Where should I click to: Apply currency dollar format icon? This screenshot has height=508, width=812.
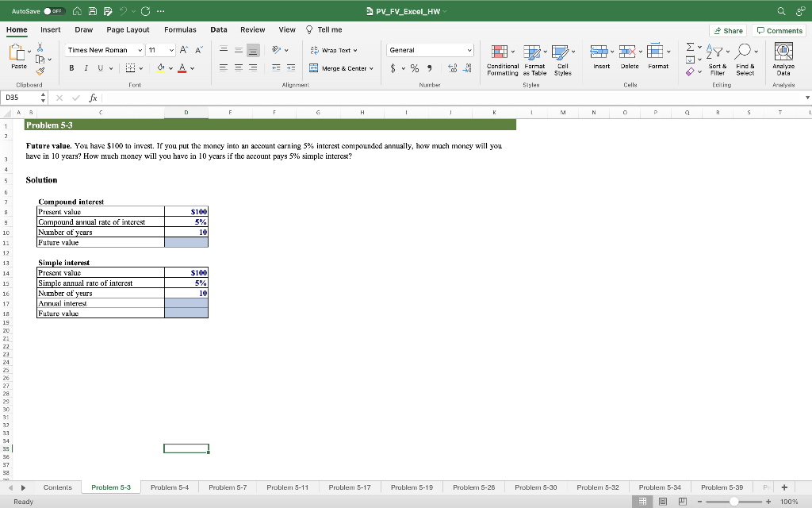pyautogui.click(x=393, y=68)
